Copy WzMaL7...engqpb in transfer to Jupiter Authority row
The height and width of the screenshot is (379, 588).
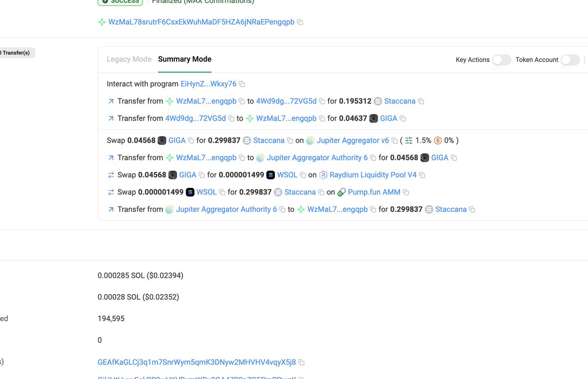point(241,158)
